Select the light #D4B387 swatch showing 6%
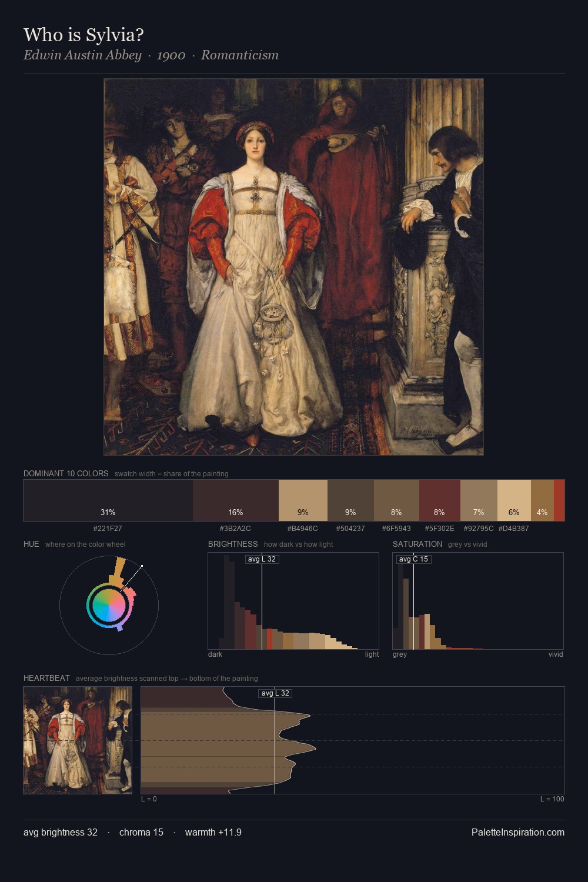588x882 pixels. click(x=514, y=500)
